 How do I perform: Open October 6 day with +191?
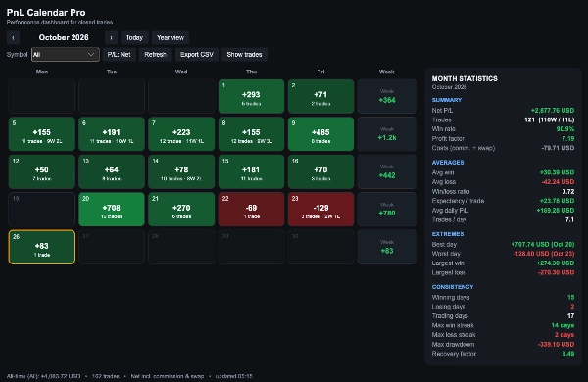pyautogui.click(x=112, y=134)
